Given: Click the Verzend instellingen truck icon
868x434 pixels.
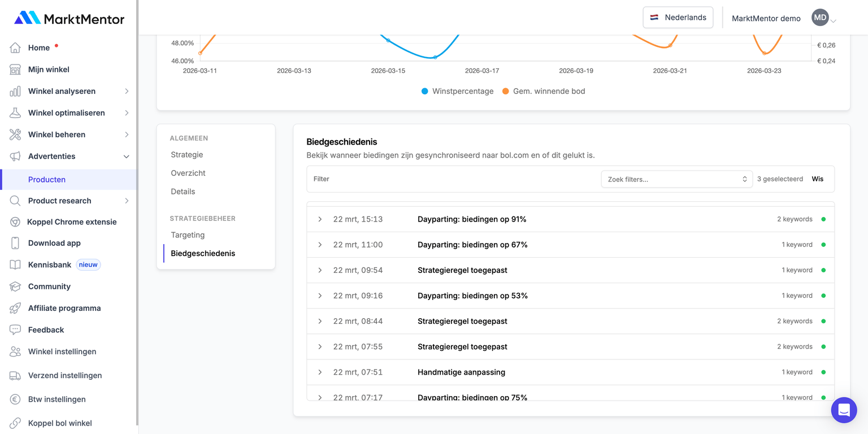Looking at the screenshot, I should tap(15, 376).
